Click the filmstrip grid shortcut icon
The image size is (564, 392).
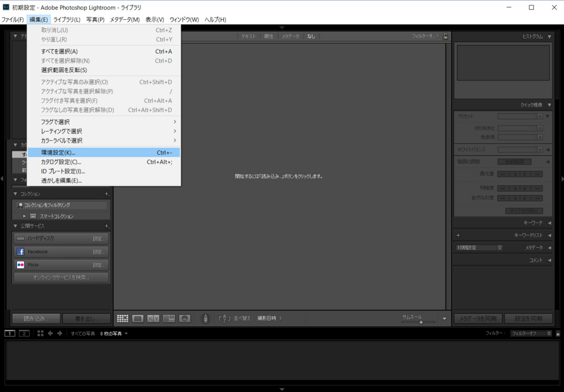pyautogui.click(x=40, y=334)
